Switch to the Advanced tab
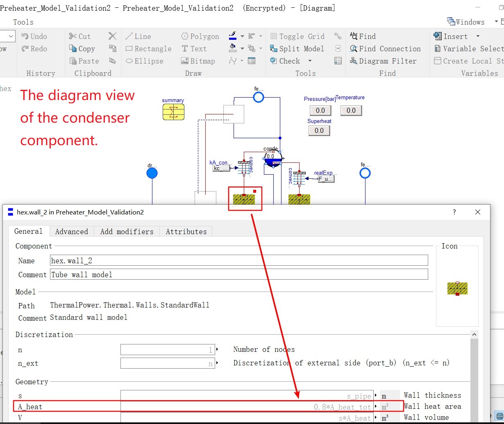504x424 pixels. coord(72,231)
